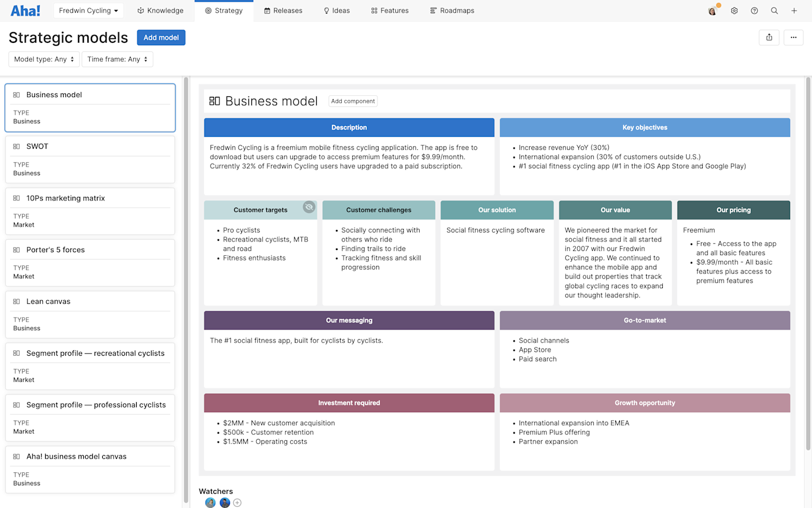Image resolution: width=812 pixels, height=508 pixels.
Task: Click the share/export icon near Strategic models
Action: point(769,37)
